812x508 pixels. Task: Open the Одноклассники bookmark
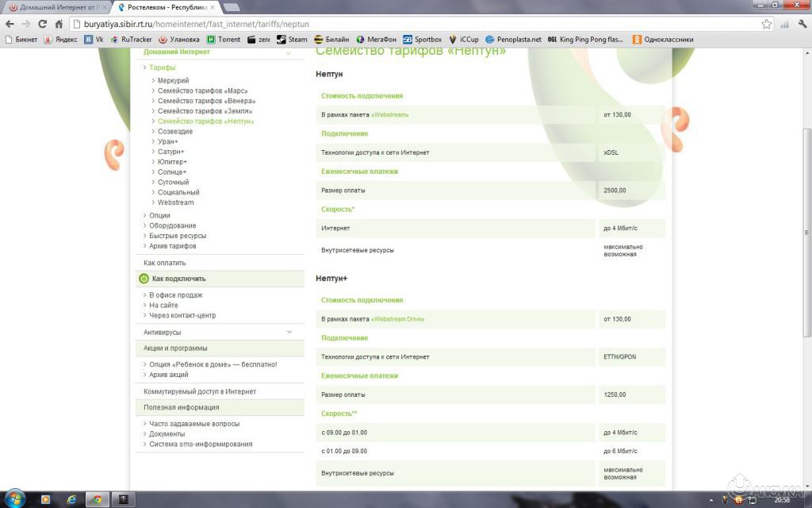(663, 40)
